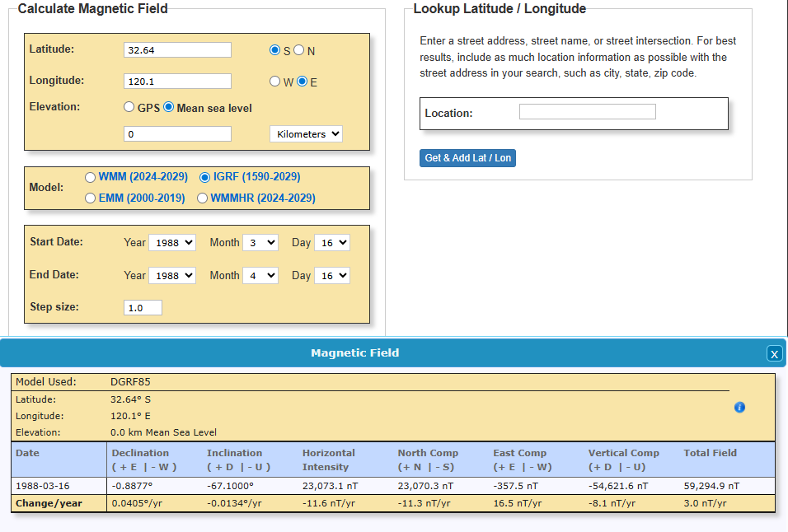Close the Magnetic Field results panel
788x532 pixels.
tap(774, 353)
